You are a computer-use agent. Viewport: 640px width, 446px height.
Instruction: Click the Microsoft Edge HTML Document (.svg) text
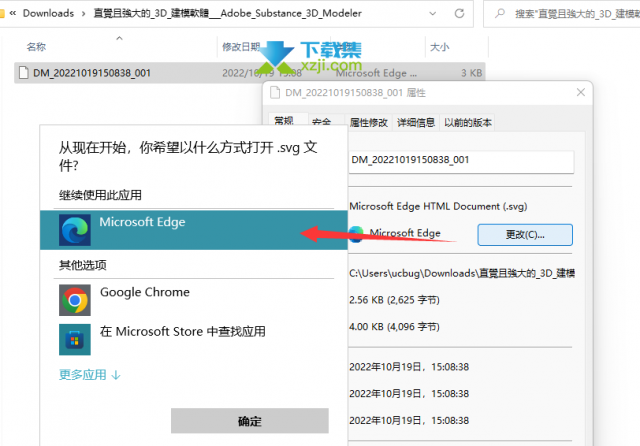click(438, 206)
